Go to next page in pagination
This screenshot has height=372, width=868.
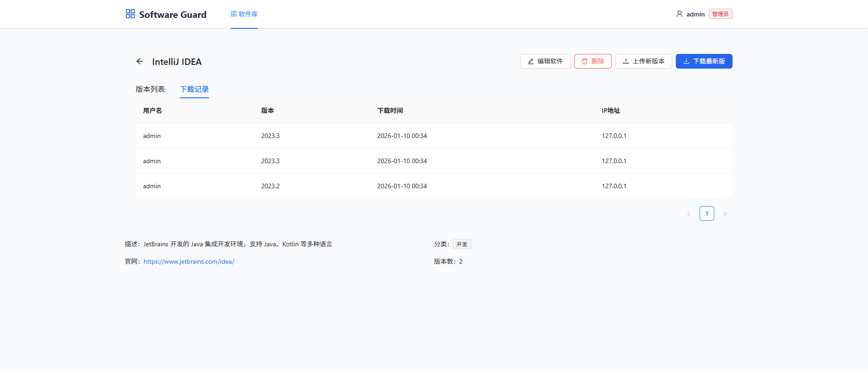tap(725, 213)
